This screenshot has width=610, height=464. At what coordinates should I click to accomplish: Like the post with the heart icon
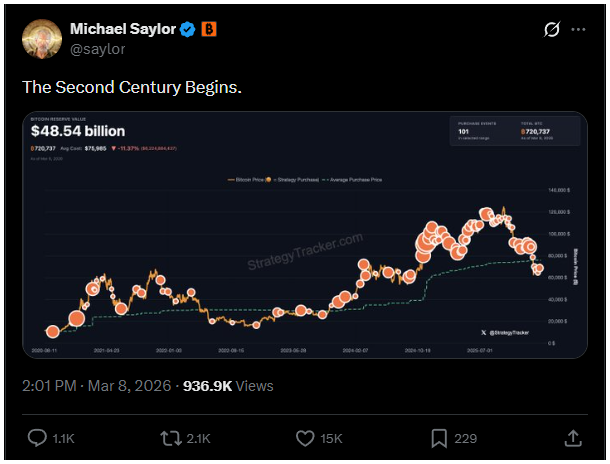pyautogui.click(x=307, y=438)
